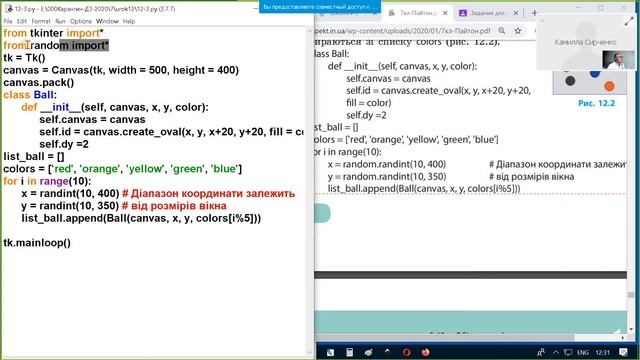Open the bird application taskbar icon
The height and width of the screenshot is (360, 640).
click(368, 352)
